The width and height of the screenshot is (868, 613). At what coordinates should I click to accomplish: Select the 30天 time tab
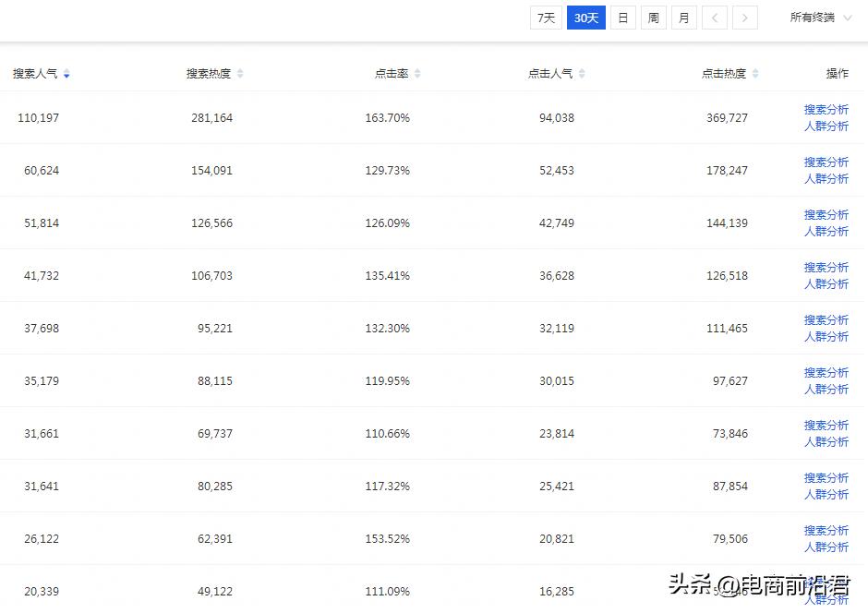pos(585,17)
